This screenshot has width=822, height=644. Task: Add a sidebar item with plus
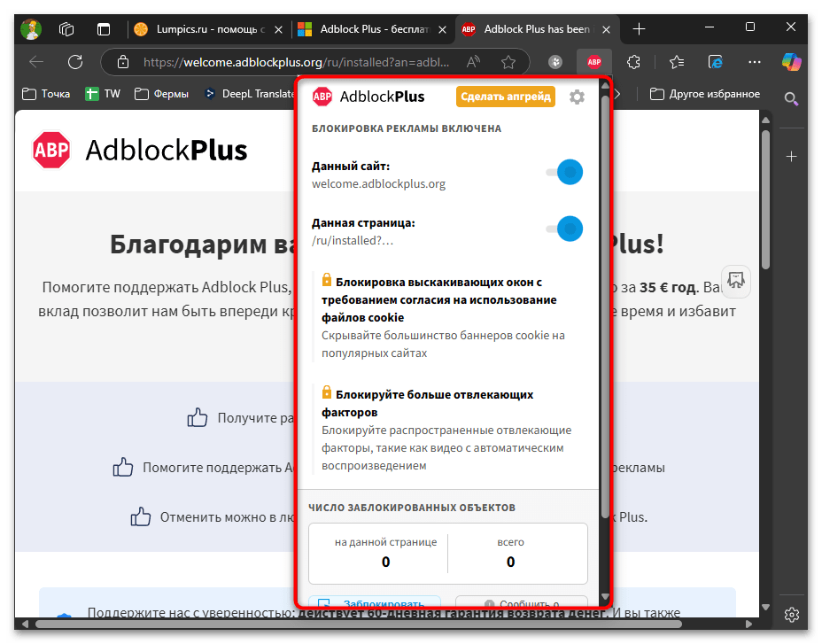(x=791, y=156)
